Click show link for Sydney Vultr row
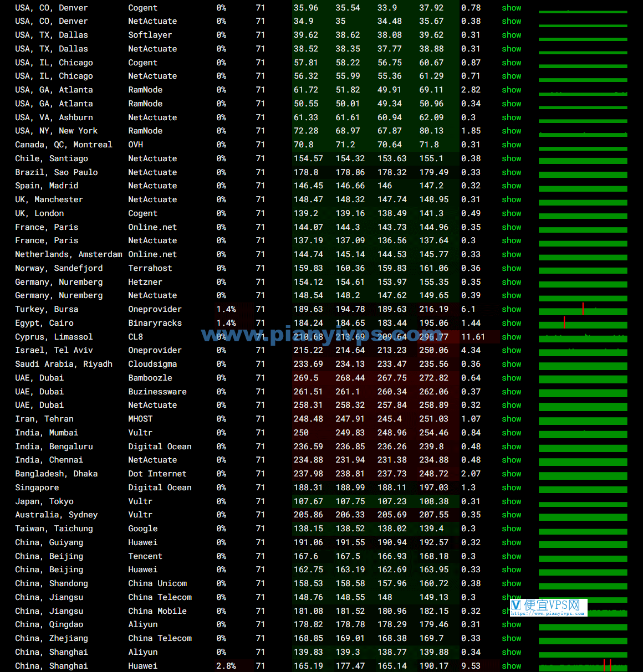This screenshot has height=672, width=643. (x=511, y=515)
